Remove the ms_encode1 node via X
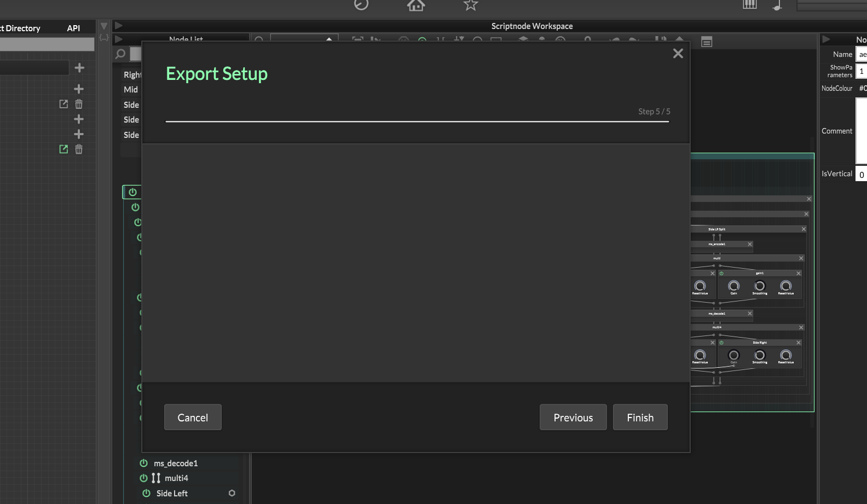This screenshot has width=867, height=504. (750, 244)
